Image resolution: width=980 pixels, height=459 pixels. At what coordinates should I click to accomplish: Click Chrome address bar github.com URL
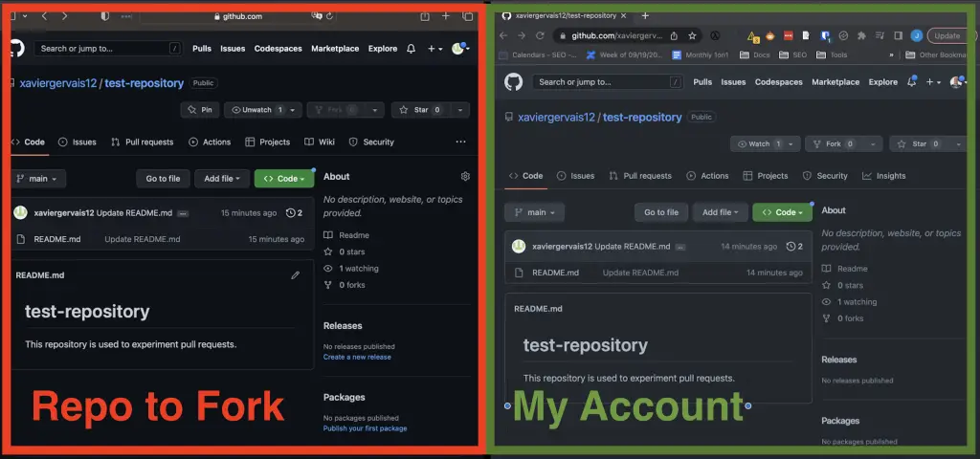tap(616, 36)
